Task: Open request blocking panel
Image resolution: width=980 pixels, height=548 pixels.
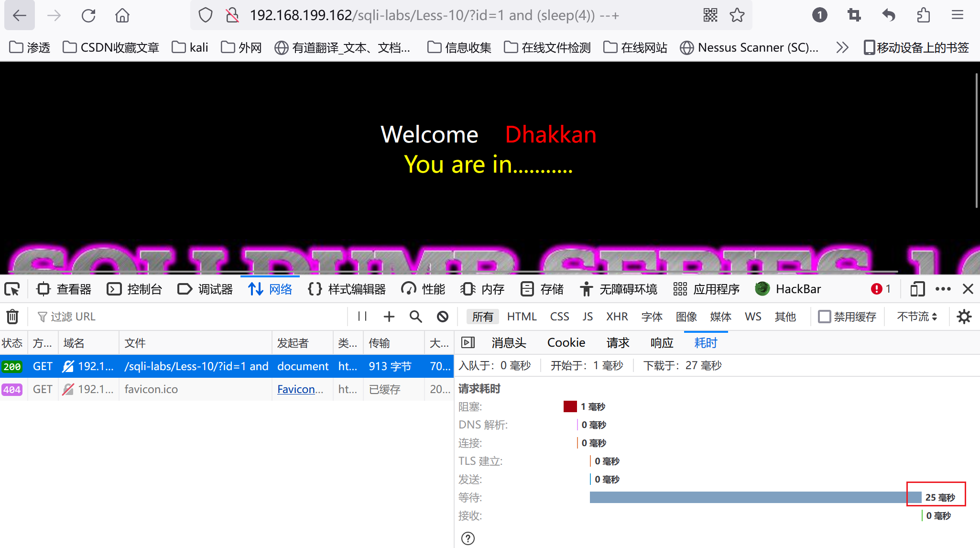Action: [x=443, y=317]
